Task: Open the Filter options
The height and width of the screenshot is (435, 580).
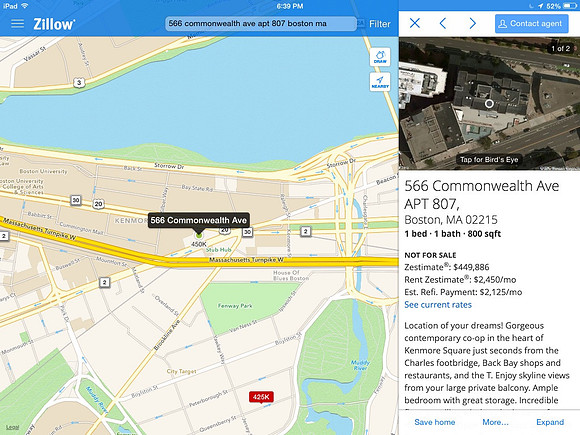Action: [x=380, y=24]
